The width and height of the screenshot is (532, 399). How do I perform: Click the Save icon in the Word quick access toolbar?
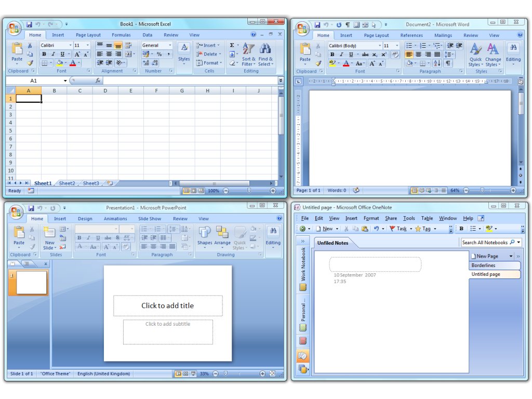pos(317,25)
